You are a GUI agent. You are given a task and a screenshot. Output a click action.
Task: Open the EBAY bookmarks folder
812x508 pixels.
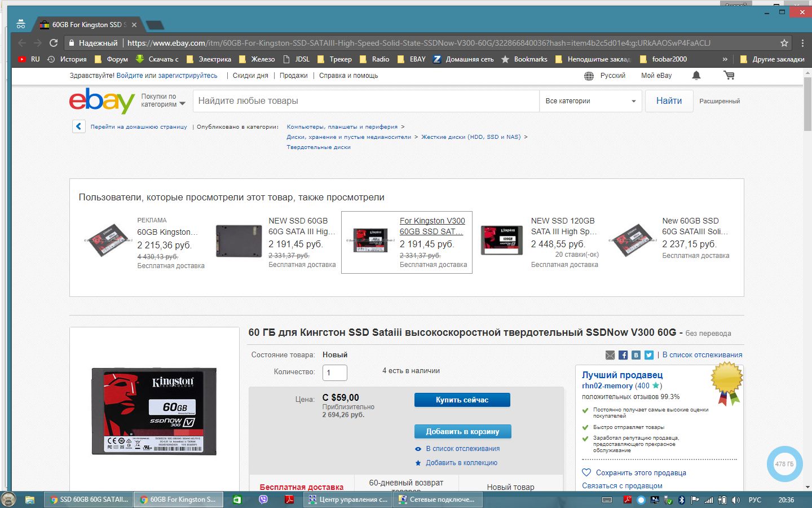pos(412,59)
